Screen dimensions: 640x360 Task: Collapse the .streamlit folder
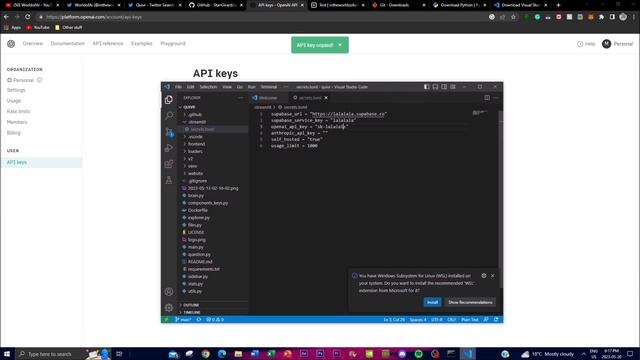(x=213, y=122)
